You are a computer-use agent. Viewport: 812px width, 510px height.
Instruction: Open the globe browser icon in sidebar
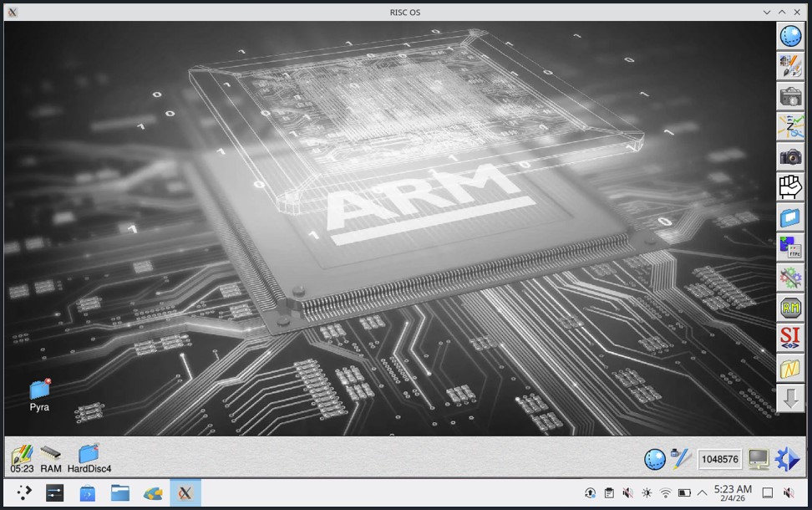(x=790, y=36)
